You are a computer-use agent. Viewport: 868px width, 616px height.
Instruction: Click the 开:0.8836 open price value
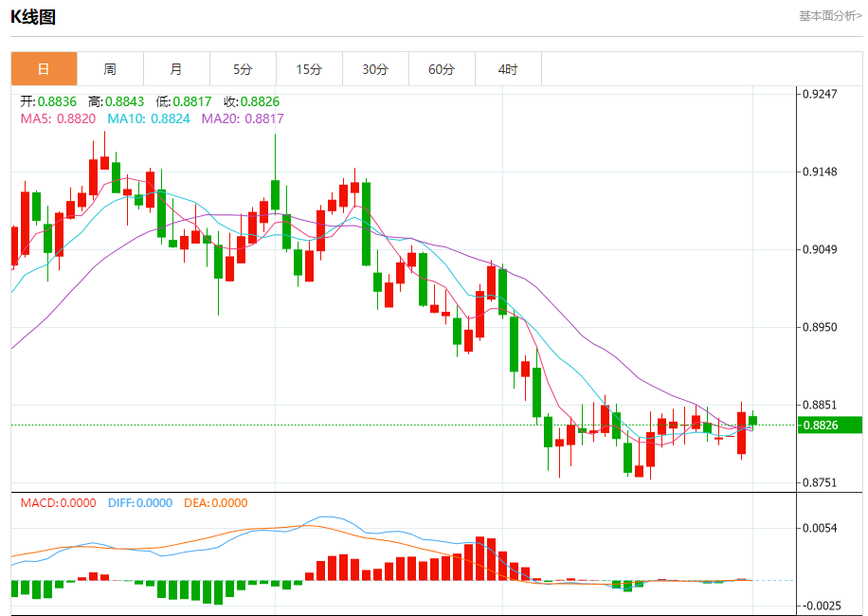click(48, 101)
